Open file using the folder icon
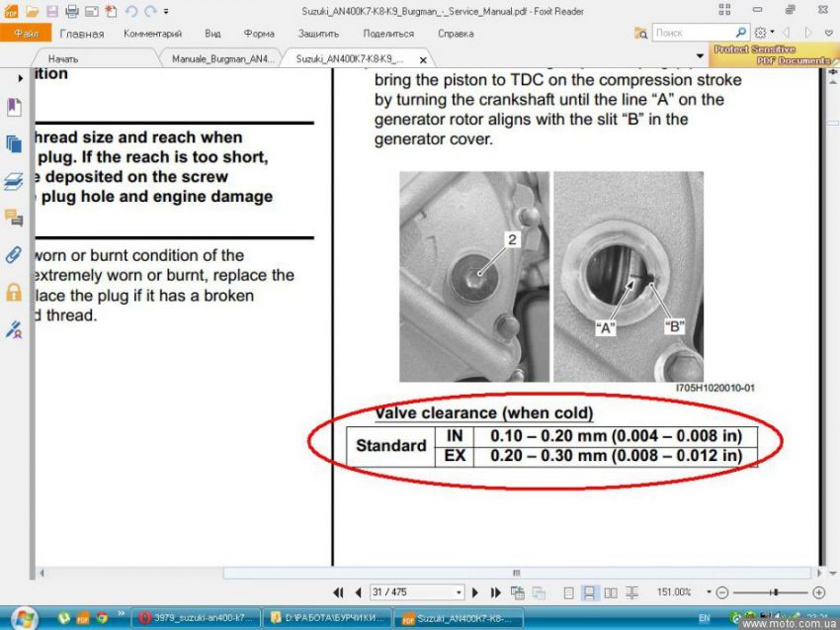The height and width of the screenshot is (630, 840). coord(33,11)
